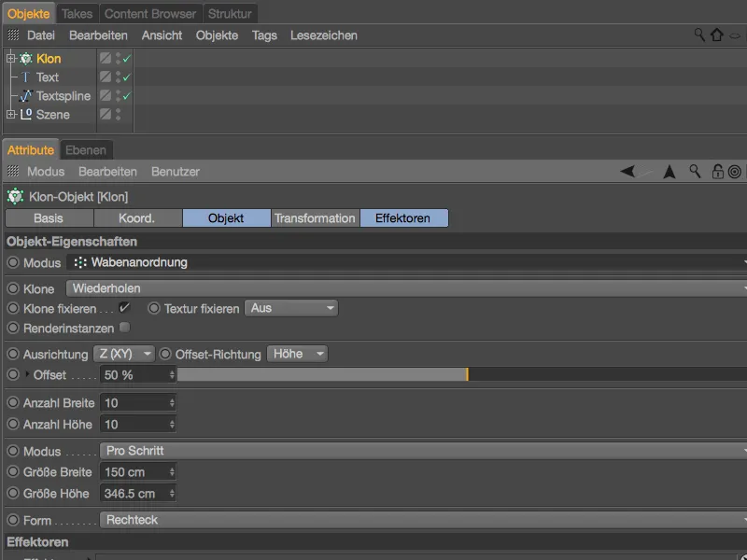Viewport: 747px width, 560px height.
Task: Open the Texture fixieren dropdown set to Aus
Action: [x=290, y=309]
